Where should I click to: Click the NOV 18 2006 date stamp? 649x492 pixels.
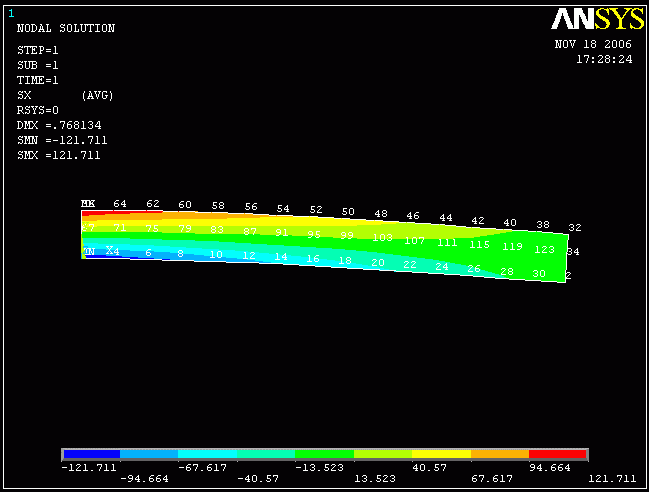click(x=593, y=44)
